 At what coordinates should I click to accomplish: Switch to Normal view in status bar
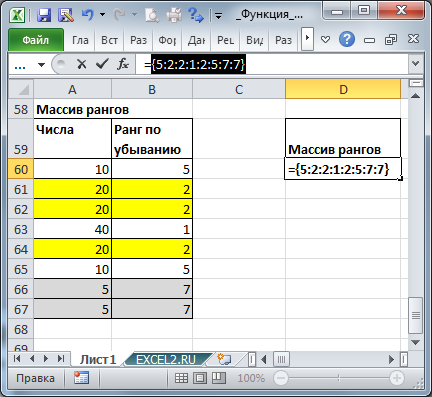pos(181,378)
